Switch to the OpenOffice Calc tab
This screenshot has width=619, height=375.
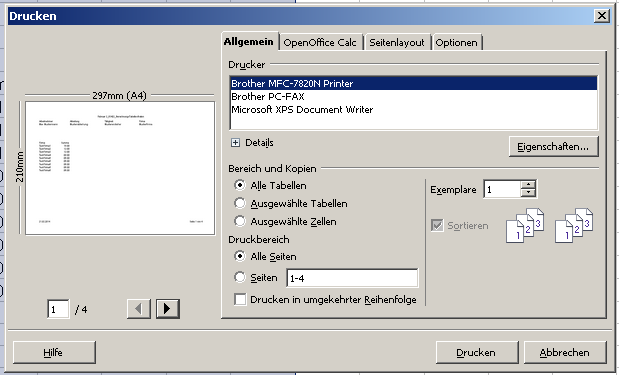pyautogui.click(x=320, y=43)
